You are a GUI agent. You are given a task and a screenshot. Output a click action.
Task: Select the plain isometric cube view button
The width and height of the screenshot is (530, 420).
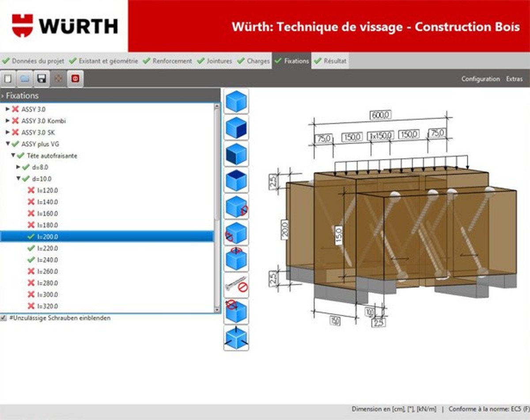[236, 101]
